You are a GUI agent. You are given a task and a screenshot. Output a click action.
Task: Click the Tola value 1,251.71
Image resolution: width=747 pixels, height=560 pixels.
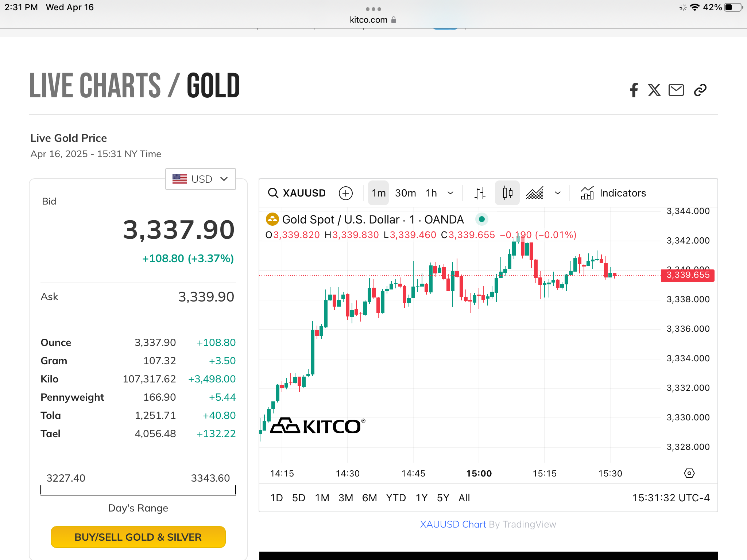[155, 416]
